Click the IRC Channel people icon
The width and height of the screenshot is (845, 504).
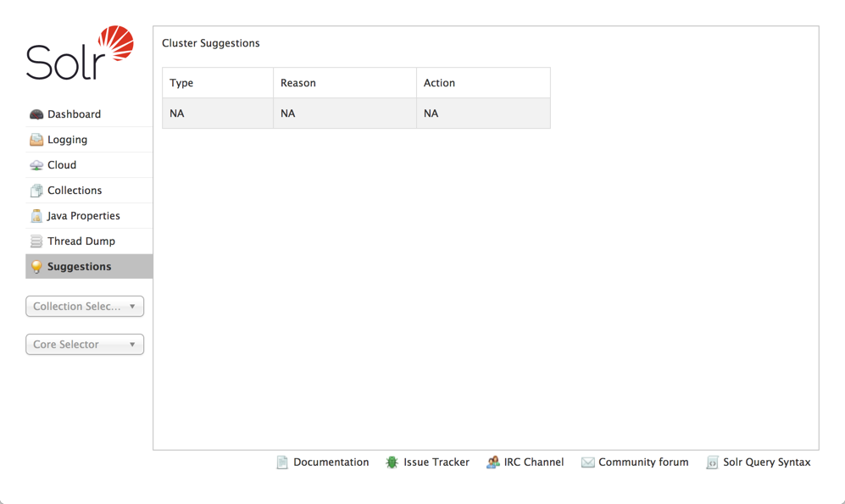(492, 462)
